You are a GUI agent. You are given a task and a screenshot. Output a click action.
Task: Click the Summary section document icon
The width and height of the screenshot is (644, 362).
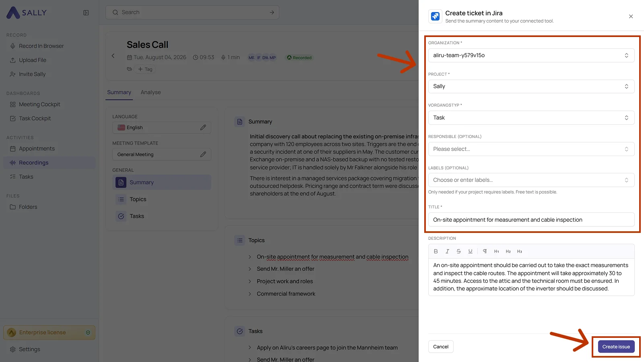240,121
